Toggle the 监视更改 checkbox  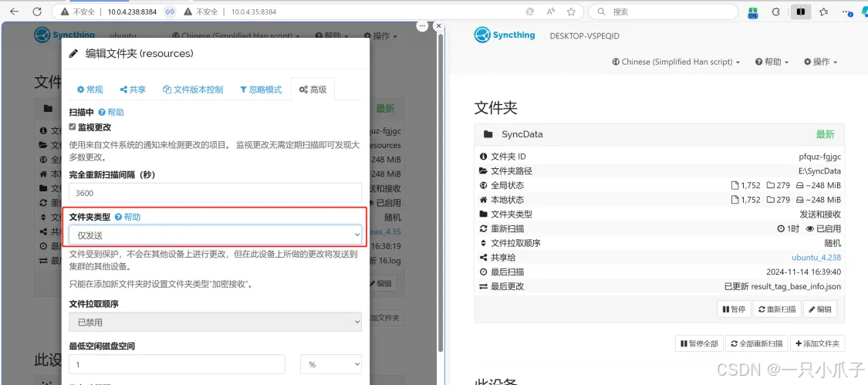pyautogui.click(x=73, y=127)
